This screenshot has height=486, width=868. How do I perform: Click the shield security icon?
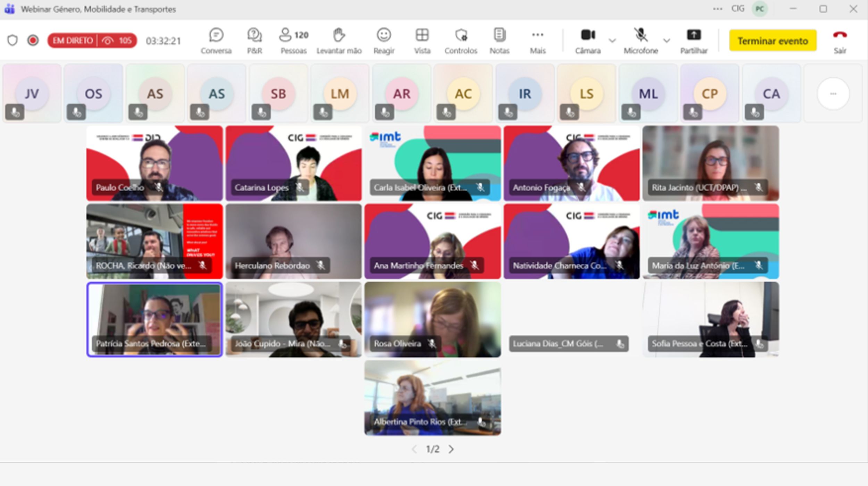(x=12, y=41)
